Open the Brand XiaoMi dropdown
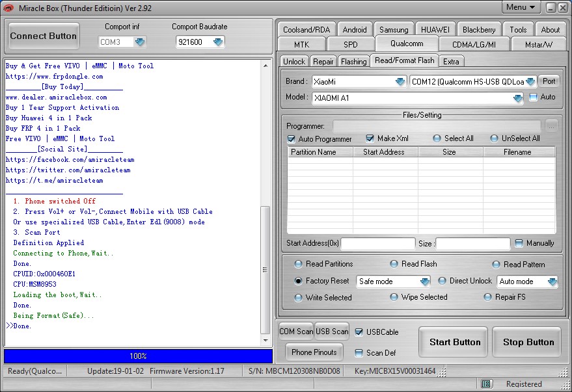The image size is (572, 392). (x=400, y=82)
